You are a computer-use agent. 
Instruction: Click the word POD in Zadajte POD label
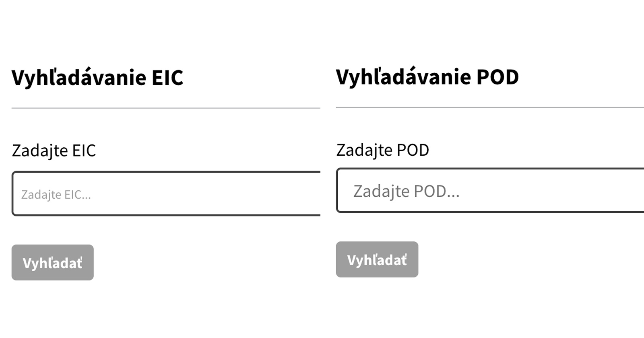(413, 150)
